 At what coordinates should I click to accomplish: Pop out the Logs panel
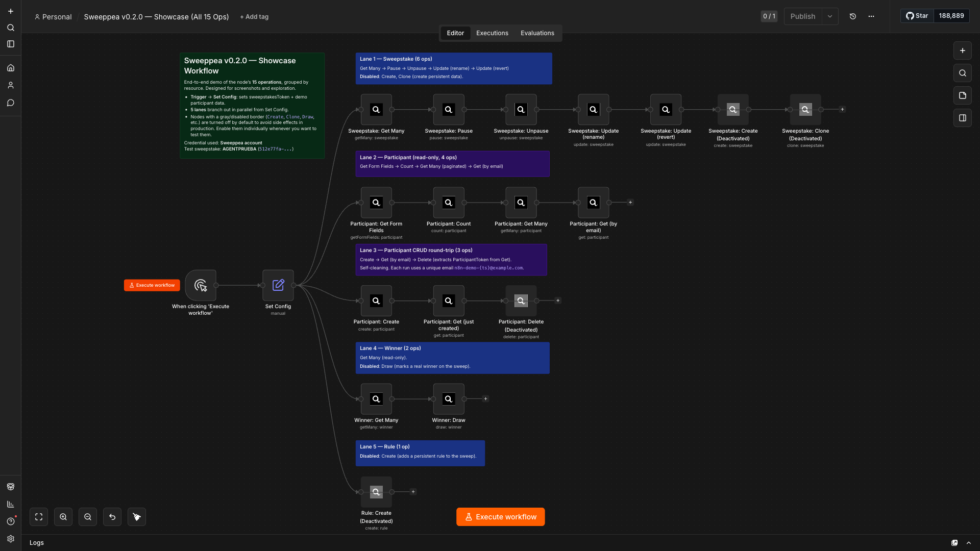pos(954,543)
